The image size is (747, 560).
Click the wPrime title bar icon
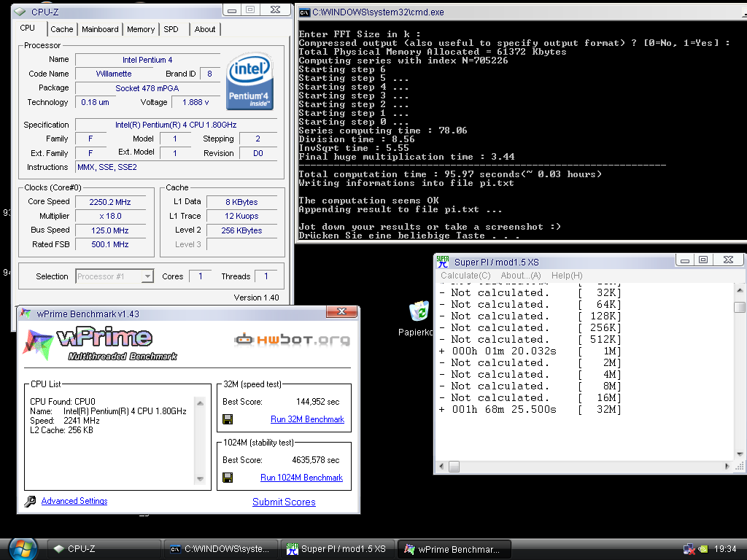[26, 314]
